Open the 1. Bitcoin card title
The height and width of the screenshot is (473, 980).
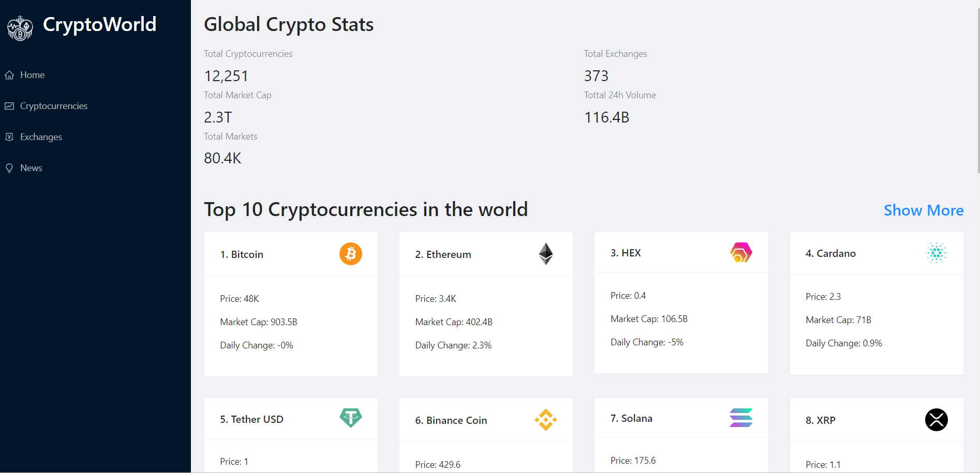(x=242, y=254)
